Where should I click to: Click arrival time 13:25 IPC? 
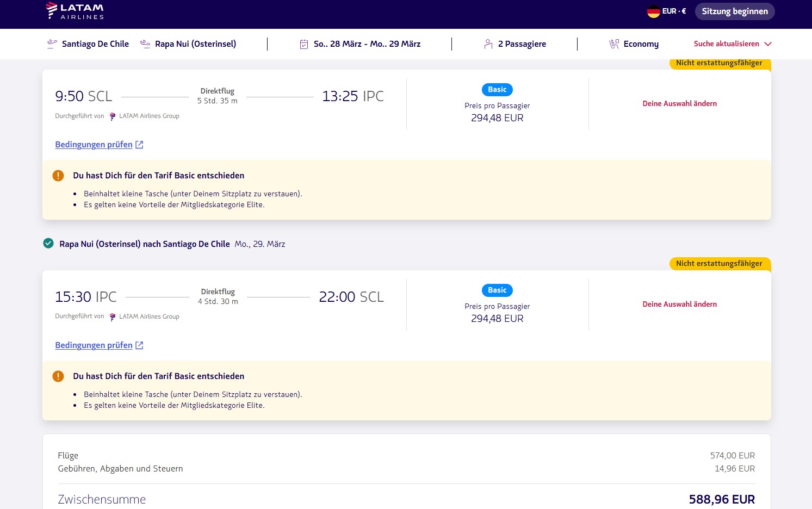(x=353, y=96)
